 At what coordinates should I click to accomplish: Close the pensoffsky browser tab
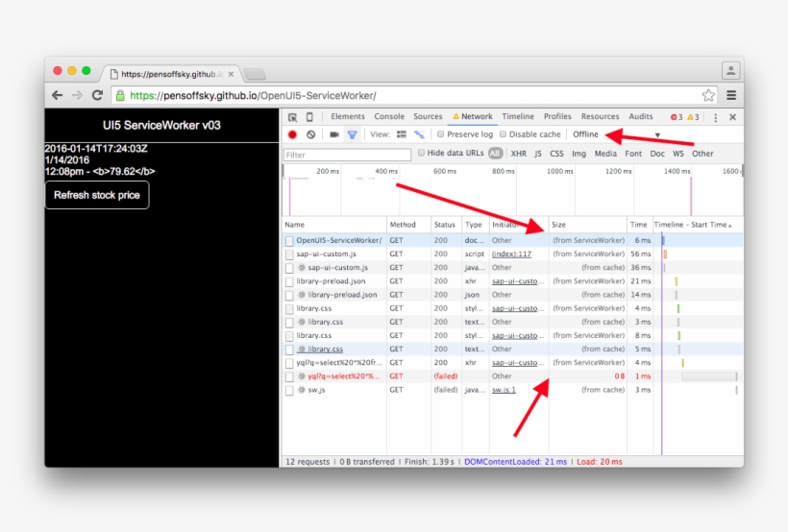tap(231, 74)
